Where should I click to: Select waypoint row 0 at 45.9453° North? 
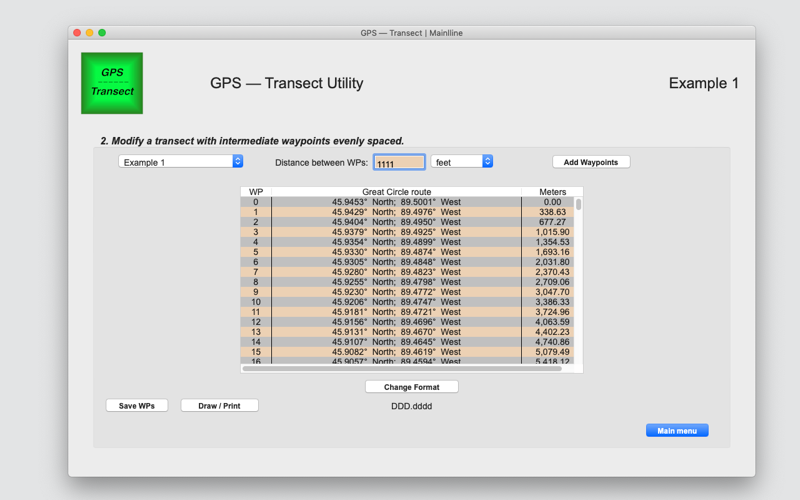(x=407, y=202)
